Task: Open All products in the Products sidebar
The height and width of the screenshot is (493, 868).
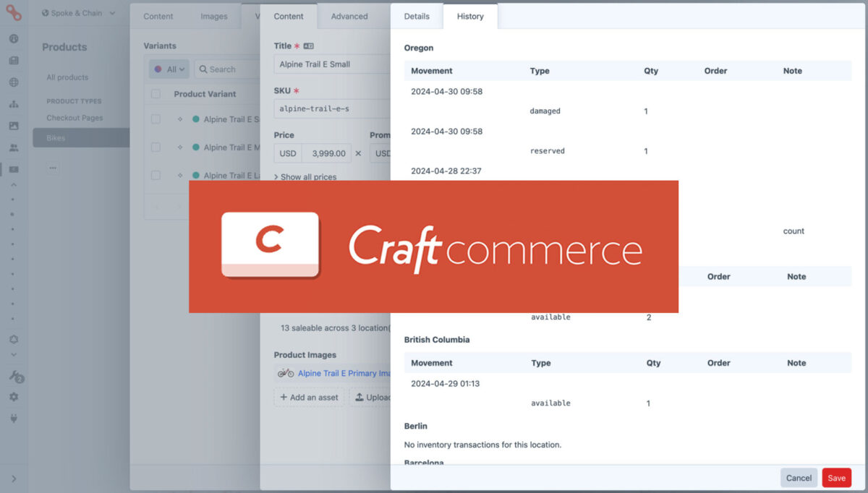Action: (67, 77)
